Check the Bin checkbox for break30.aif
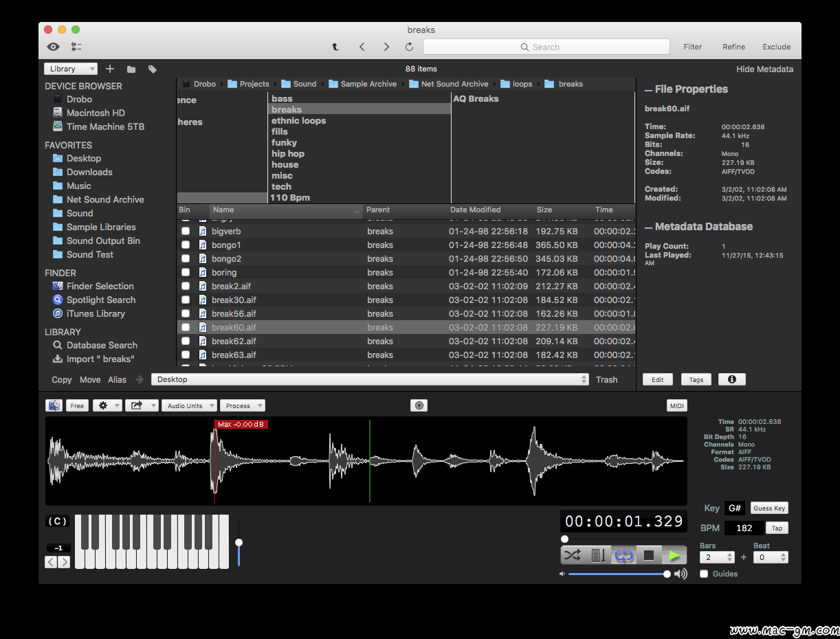Screen dimensions: 840x639 [x=186, y=300]
